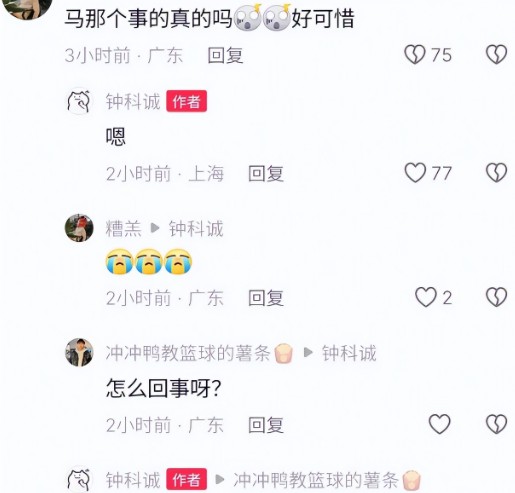Open 钟科诚's cat avatar at the bottom
Screen dimensions: 515x493
pyautogui.click(x=79, y=479)
